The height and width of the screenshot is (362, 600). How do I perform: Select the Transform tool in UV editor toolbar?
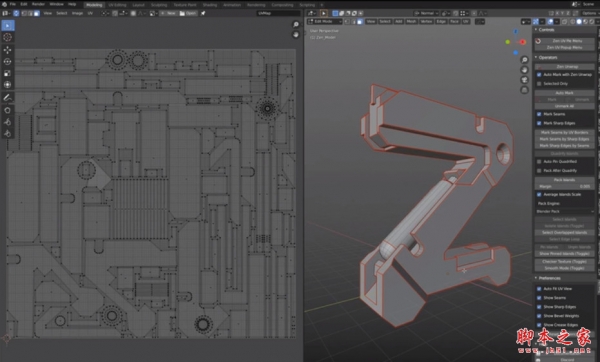click(x=8, y=85)
